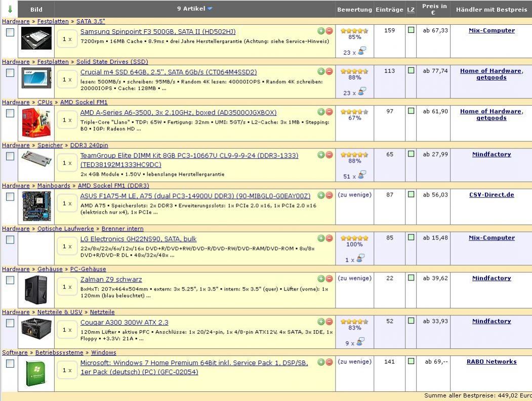
Task: Tick the LZ checkbox for Samsung Spinpoint F3
Action: point(411,30)
